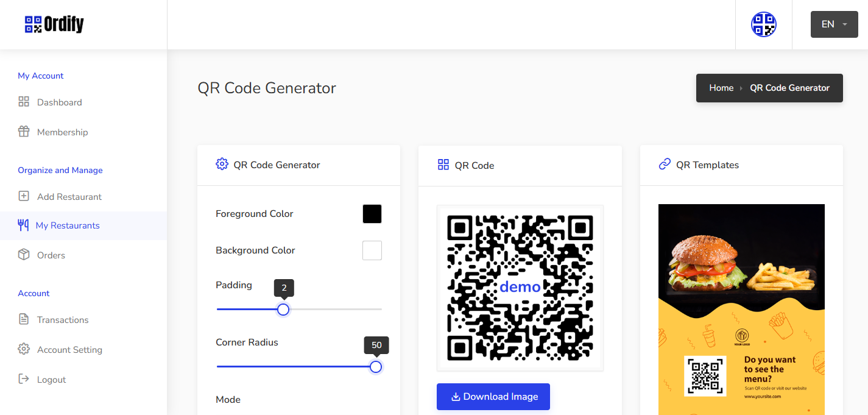Click the Dashboard grid icon in sidebar
This screenshot has width=868, height=415.
pyautogui.click(x=24, y=102)
